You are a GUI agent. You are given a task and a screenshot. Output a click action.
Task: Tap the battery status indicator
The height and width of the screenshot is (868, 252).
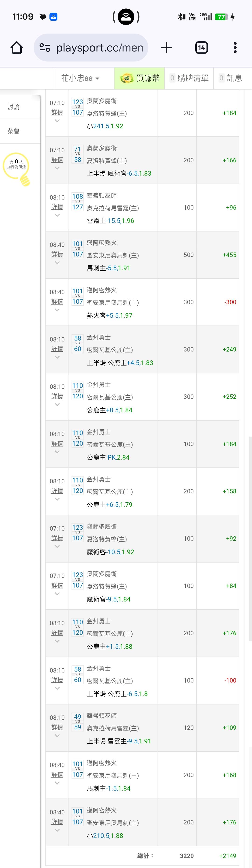click(222, 17)
